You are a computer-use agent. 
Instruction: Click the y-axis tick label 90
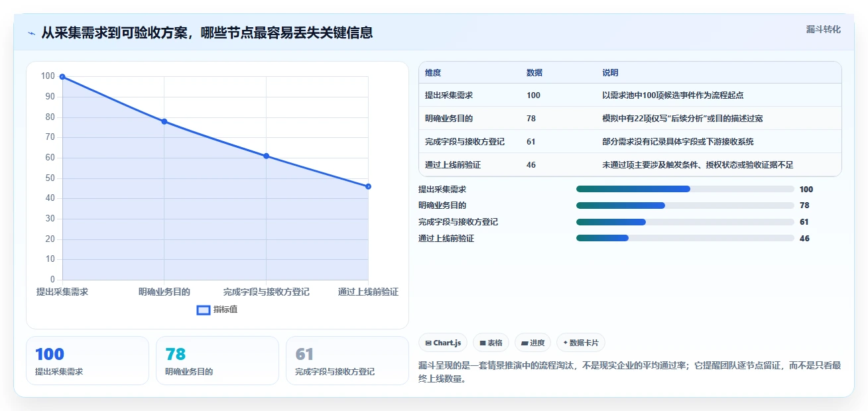[x=50, y=97]
